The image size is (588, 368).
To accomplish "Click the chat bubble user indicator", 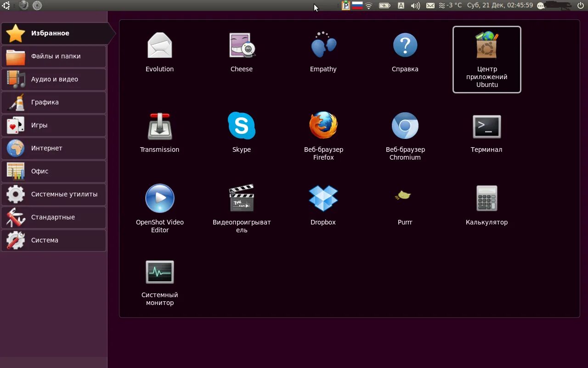I will pyautogui.click(x=541, y=6).
